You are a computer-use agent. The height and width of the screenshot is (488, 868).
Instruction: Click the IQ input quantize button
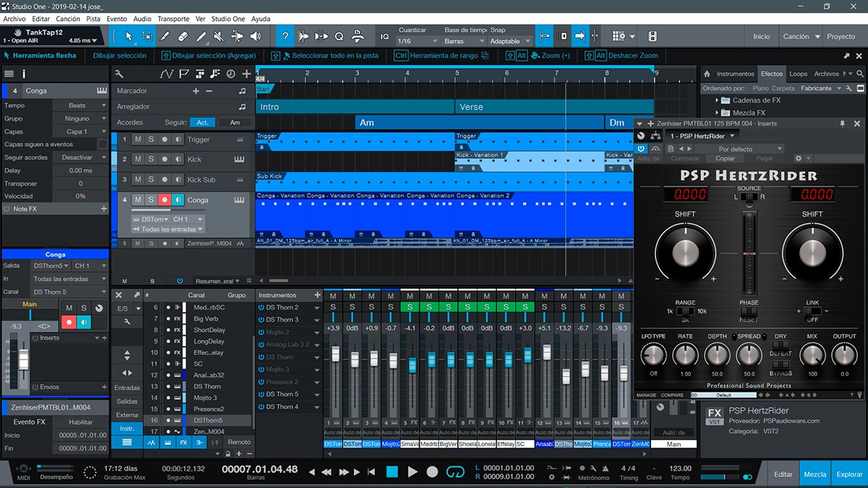pos(385,37)
